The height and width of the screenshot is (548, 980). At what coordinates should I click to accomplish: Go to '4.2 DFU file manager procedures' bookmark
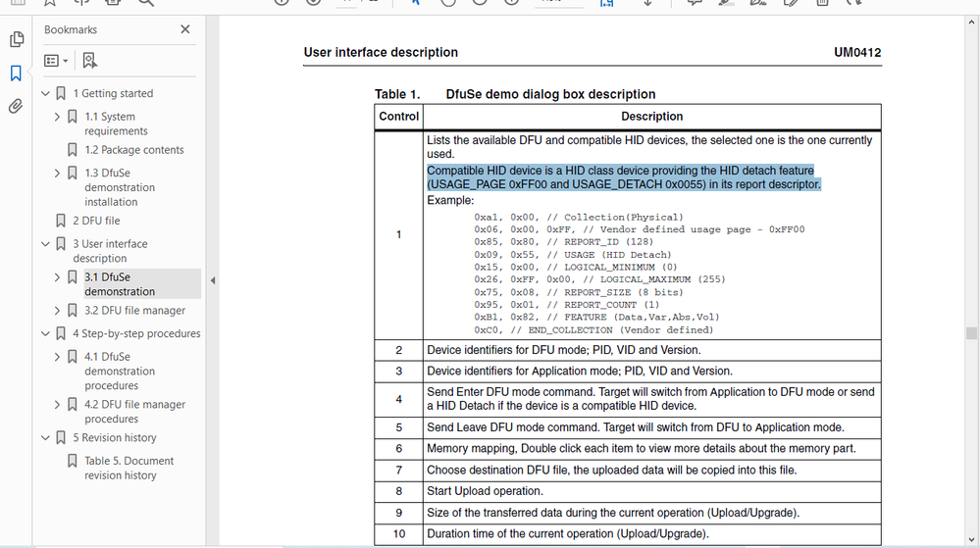(135, 411)
